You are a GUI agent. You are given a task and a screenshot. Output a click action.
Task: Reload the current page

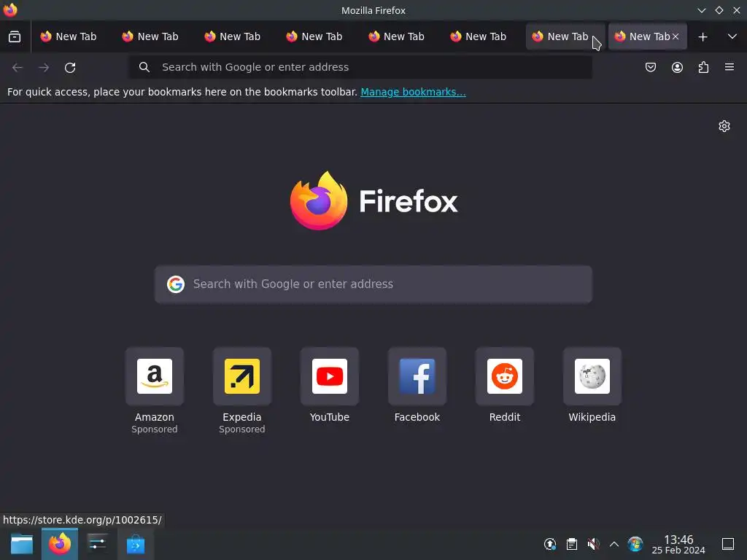(70, 68)
